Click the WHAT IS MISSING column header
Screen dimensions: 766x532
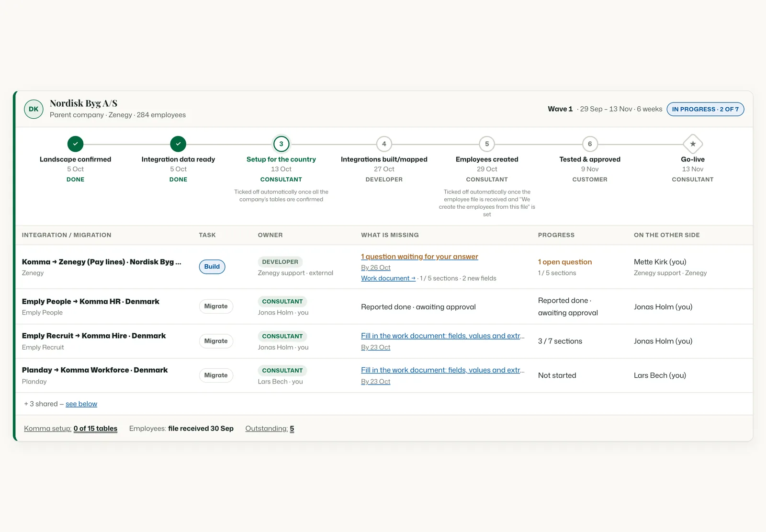pyautogui.click(x=390, y=235)
